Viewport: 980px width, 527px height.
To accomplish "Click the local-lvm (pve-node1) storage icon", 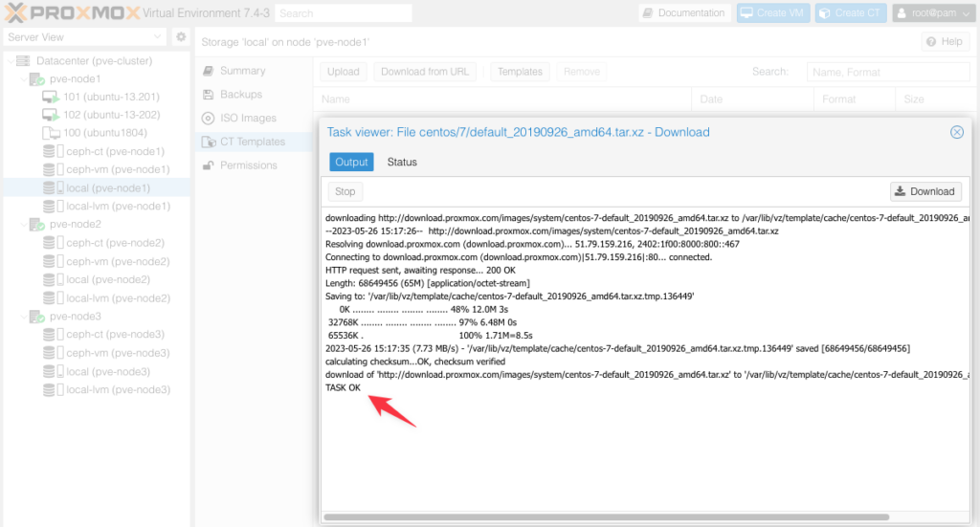I will (54, 206).
